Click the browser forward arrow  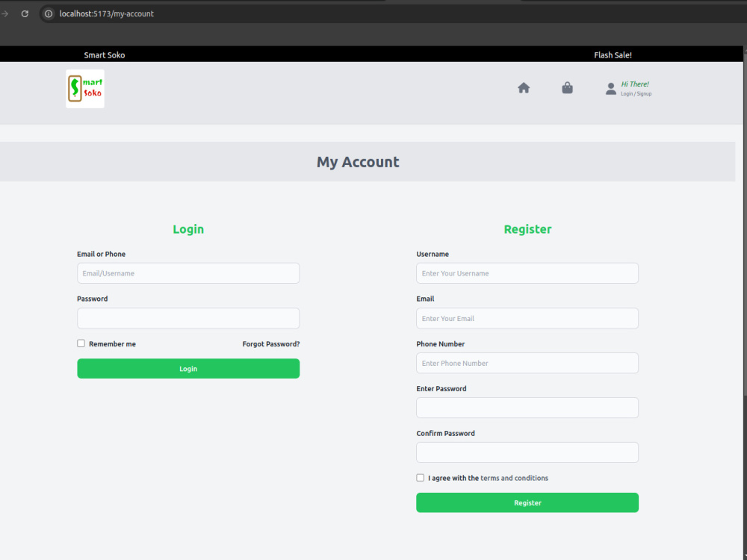(4, 13)
